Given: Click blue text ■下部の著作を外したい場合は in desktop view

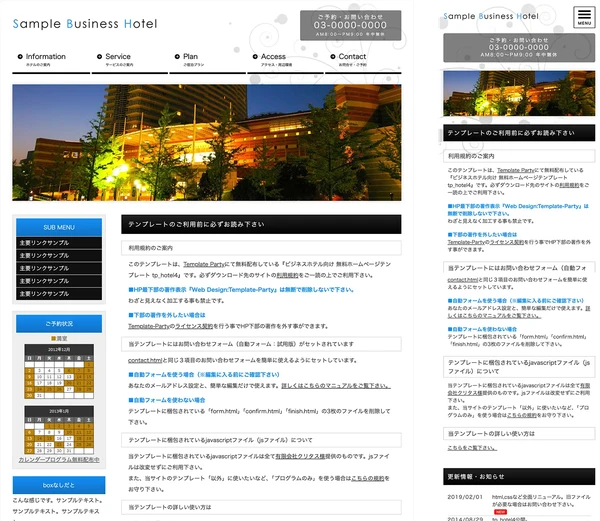Looking at the screenshot, I should [167, 315].
